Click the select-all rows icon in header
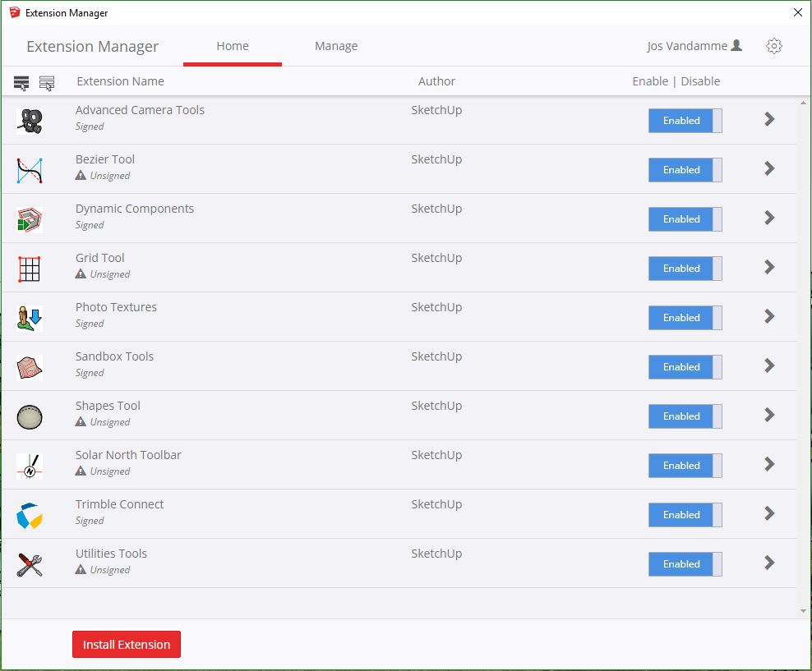The width and height of the screenshot is (812, 671). (21, 83)
